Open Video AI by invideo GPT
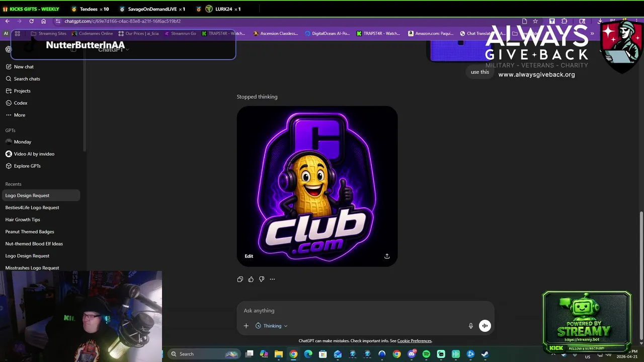This screenshot has height=362, width=644. (x=40, y=154)
